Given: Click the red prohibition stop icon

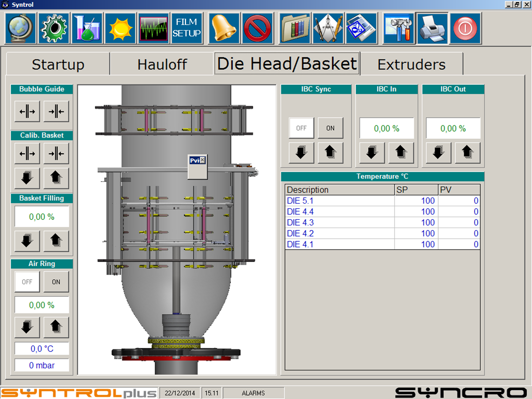Looking at the screenshot, I should 257,28.
